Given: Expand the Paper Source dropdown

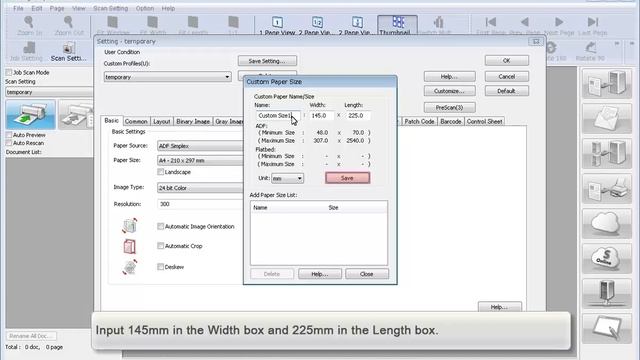Looking at the screenshot, I should coord(200,146).
